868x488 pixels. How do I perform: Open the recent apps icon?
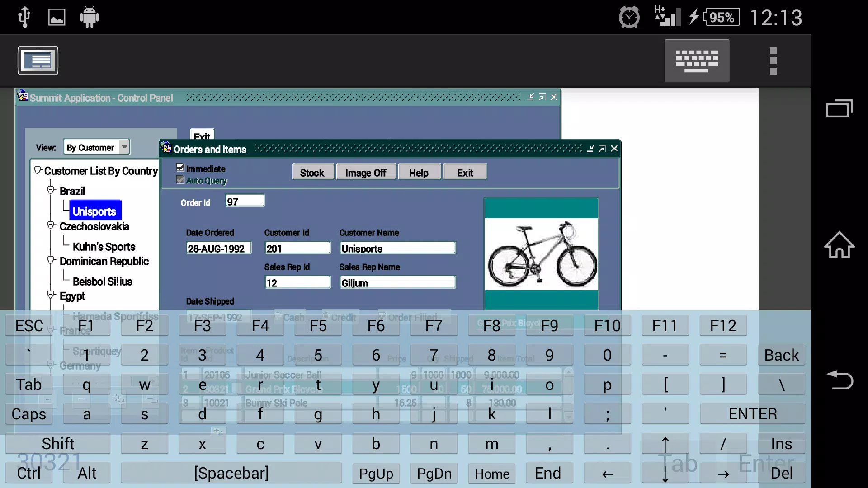click(x=840, y=108)
